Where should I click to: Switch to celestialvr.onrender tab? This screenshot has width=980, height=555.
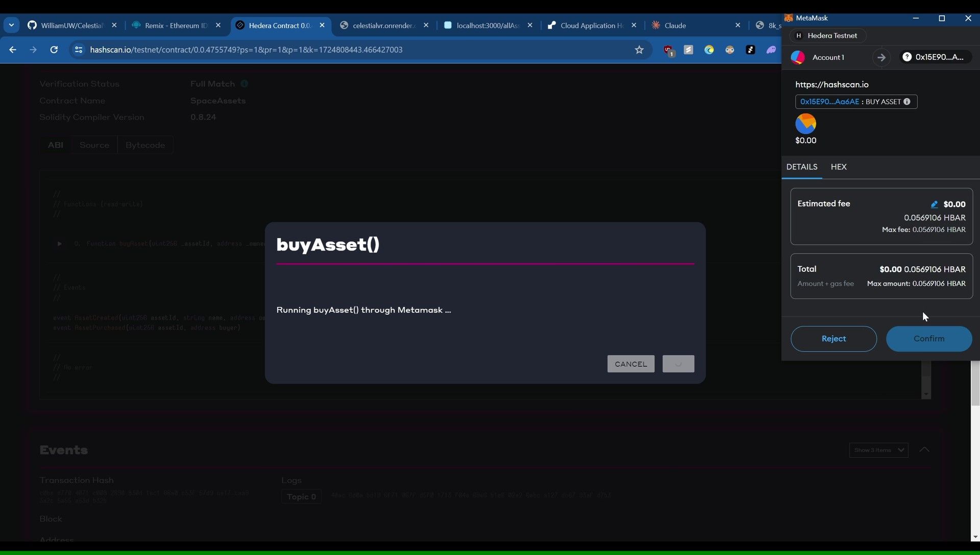[383, 25]
